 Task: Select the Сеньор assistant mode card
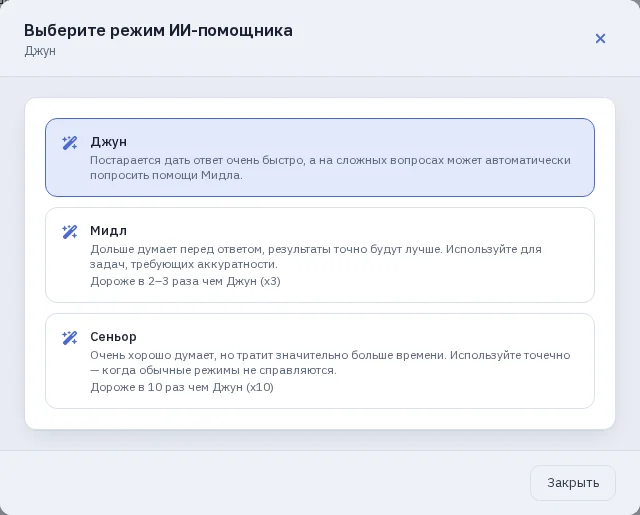(x=320, y=361)
